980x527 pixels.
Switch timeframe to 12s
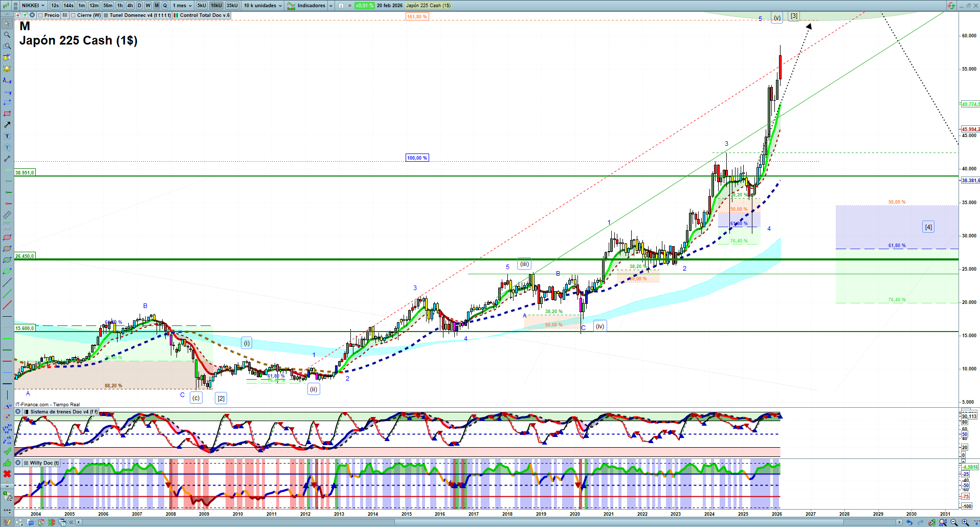[55, 6]
